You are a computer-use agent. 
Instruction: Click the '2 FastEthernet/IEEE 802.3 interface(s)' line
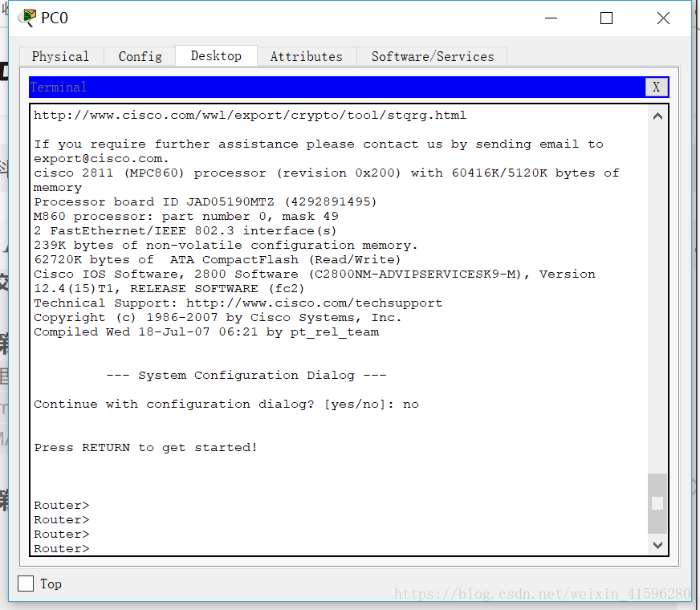(185, 231)
